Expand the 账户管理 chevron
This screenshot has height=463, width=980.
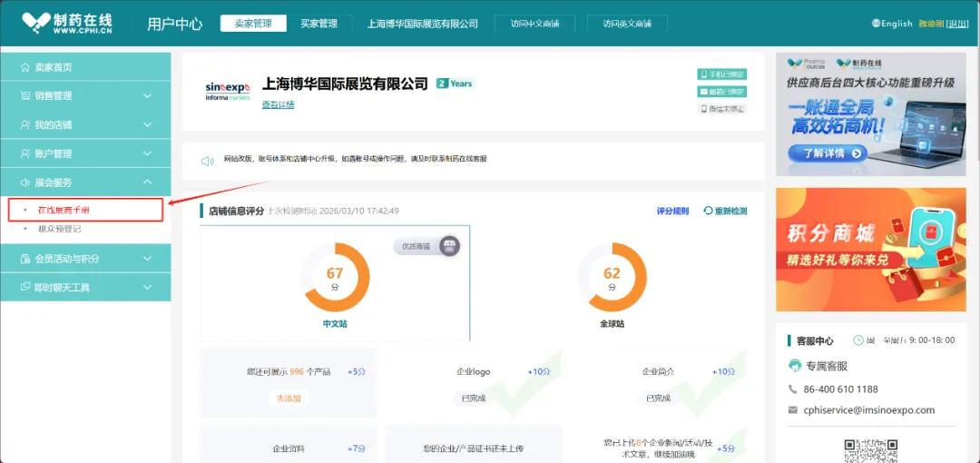point(148,153)
